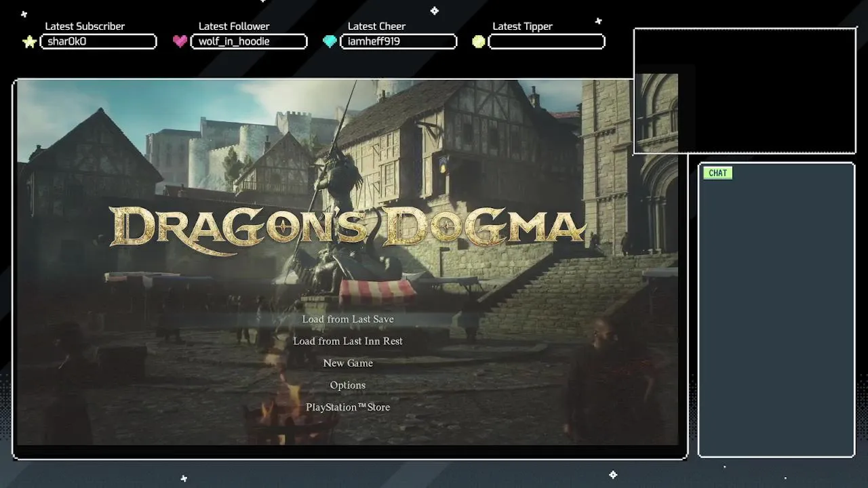Click the Latest Follower heading
The height and width of the screenshot is (488, 868).
[x=234, y=26]
